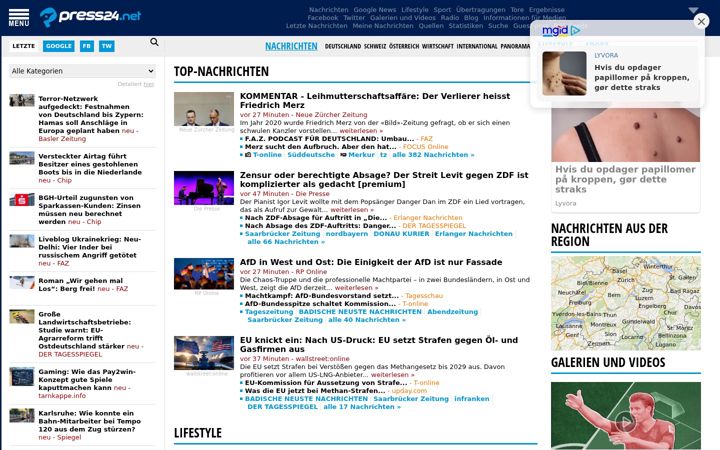Screen dimensions: 720x450
Task: Open Terror-Netzwerk aufgedeckt sidebar article
Action: click(90, 115)
